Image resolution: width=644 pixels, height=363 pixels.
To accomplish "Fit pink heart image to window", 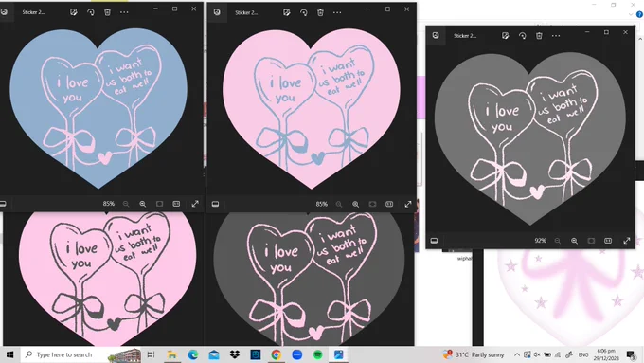I will [372, 204].
